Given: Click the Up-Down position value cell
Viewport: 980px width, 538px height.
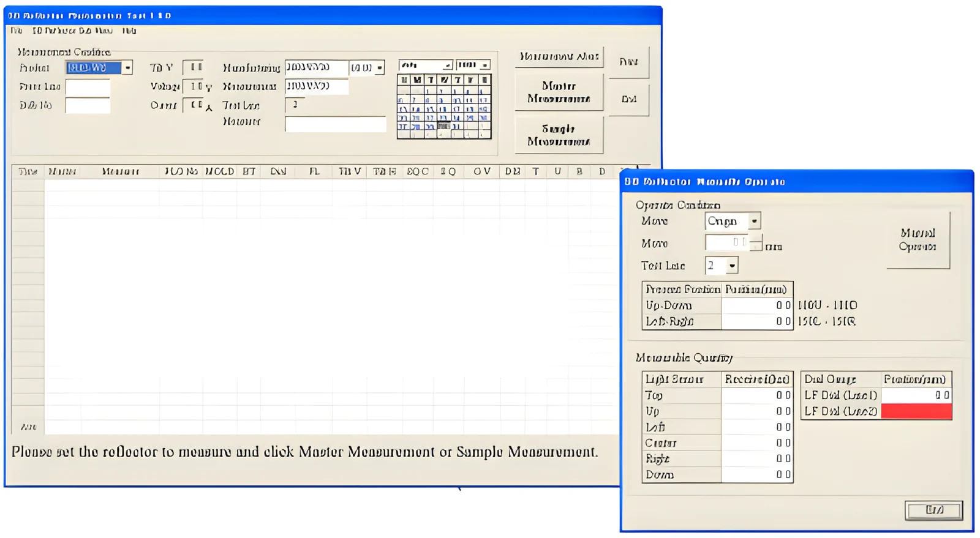Looking at the screenshot, I should [757, 305].
